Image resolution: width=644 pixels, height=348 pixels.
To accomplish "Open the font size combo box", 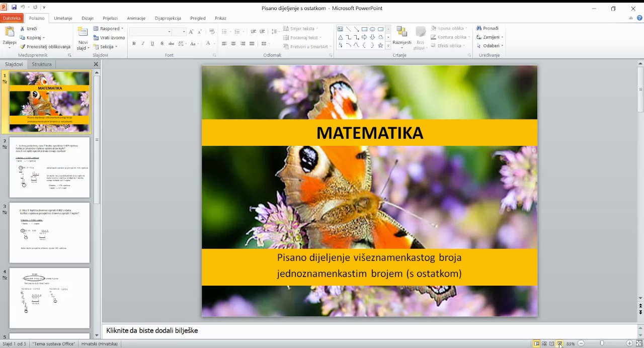I will click(180, 32).
